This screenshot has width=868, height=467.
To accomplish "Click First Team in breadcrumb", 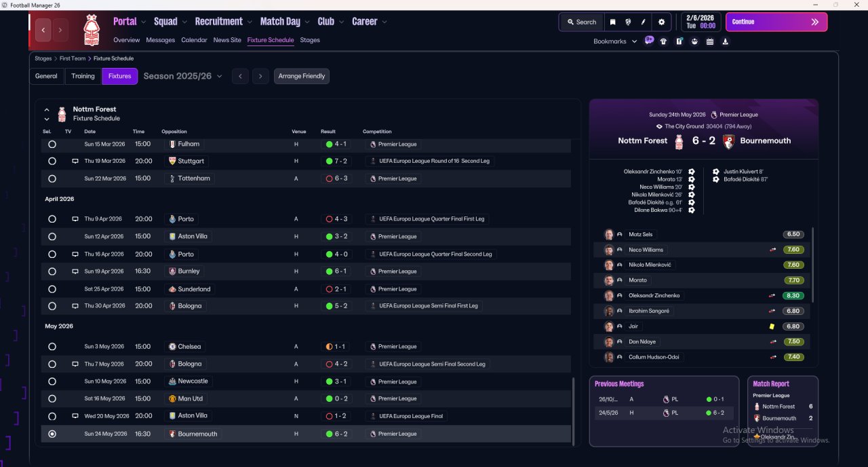I will (73, 59).
